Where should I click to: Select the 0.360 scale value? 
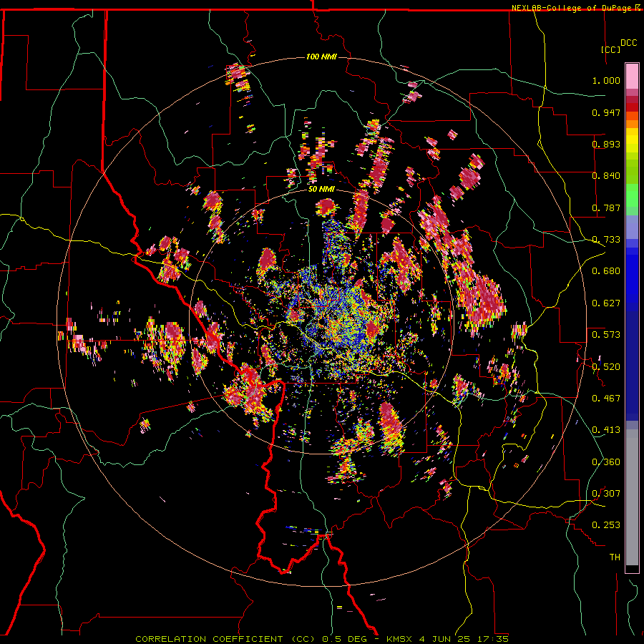pyautogui.click(x=606, y=462)
